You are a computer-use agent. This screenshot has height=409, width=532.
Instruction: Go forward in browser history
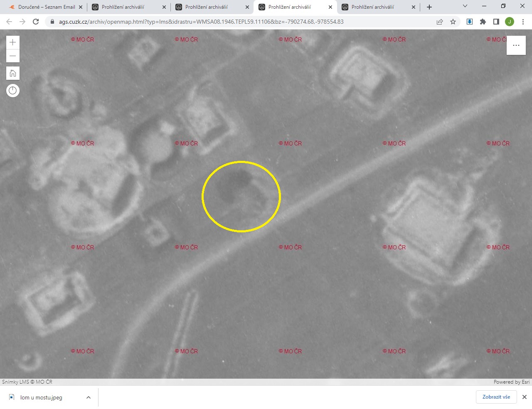[x=22, y=22]
